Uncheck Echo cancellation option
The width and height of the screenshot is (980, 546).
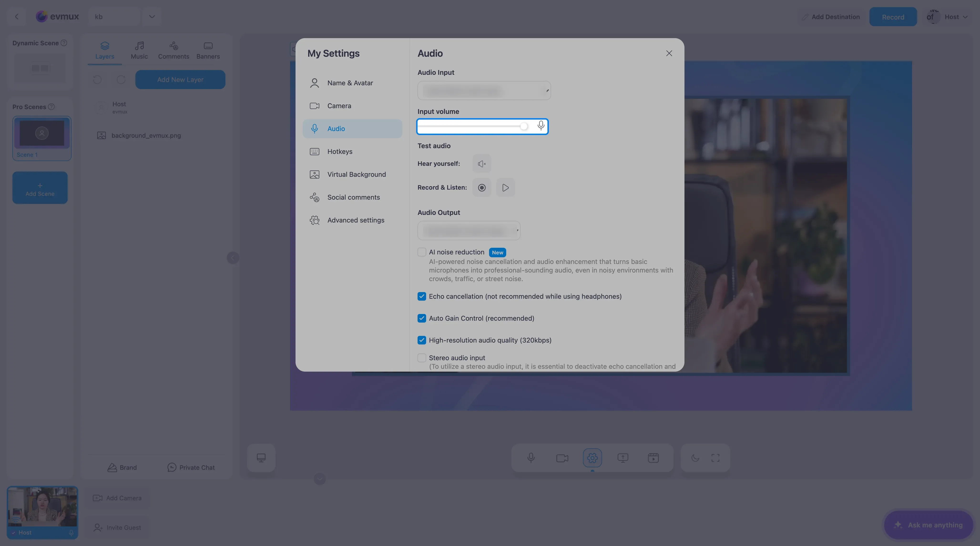(422, 296)
